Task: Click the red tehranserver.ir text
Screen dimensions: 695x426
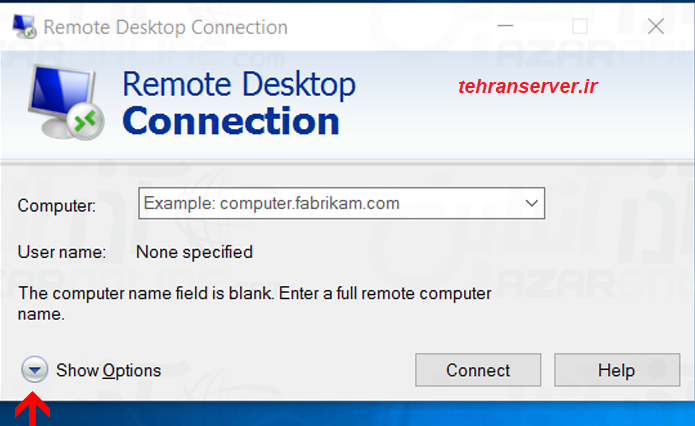Action: click(527, 88)
